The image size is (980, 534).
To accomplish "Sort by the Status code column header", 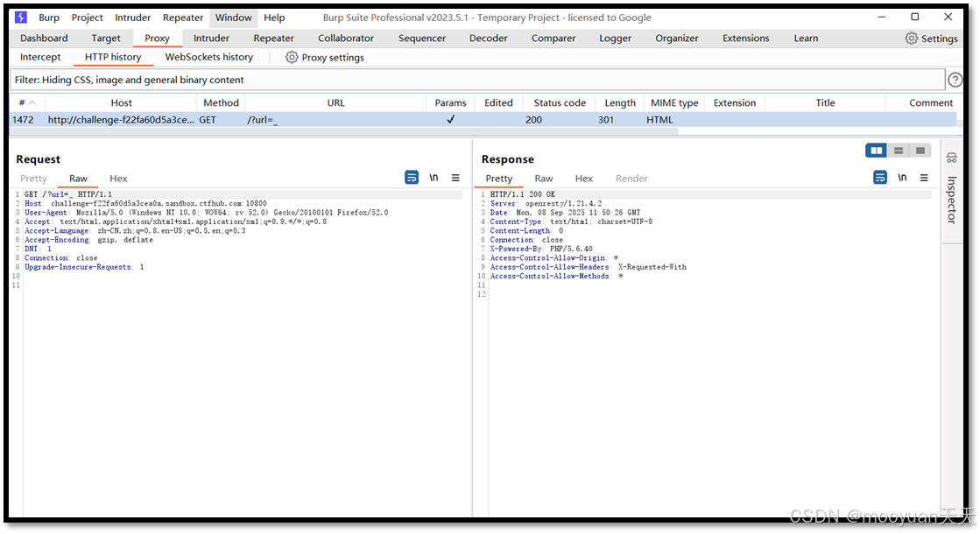I will [x=560, y=102].
